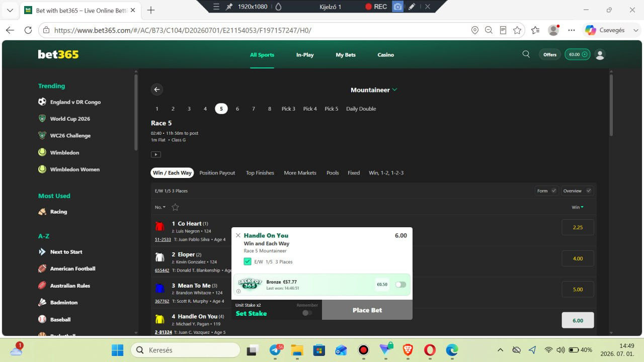Click Co Heart's red silk icon

pyautogui.click(x=159, y=226)
